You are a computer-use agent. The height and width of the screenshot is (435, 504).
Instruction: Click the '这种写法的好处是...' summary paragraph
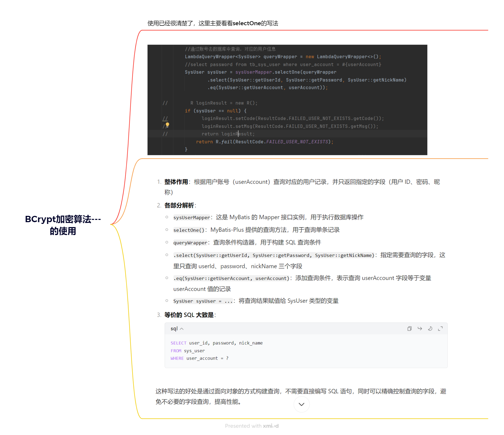(301, 396)
